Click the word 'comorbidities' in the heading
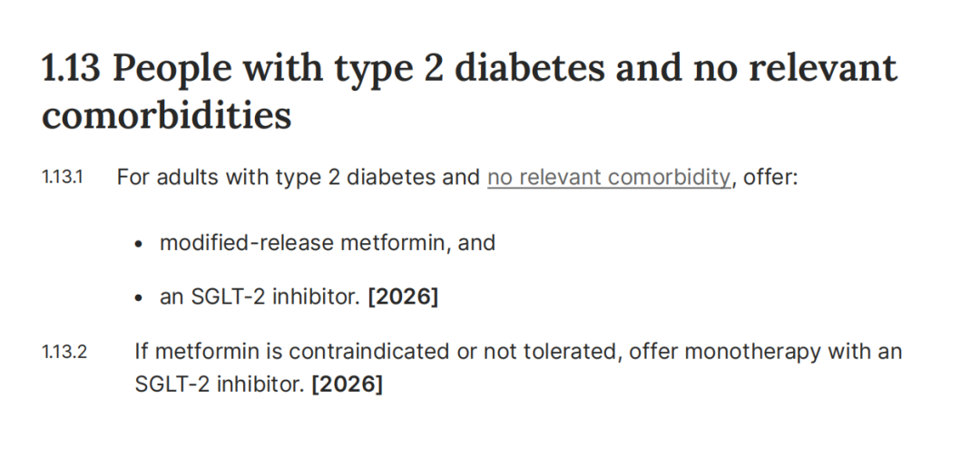The height and width of the screenshot is (476, 980). click(x=167, y=117)
